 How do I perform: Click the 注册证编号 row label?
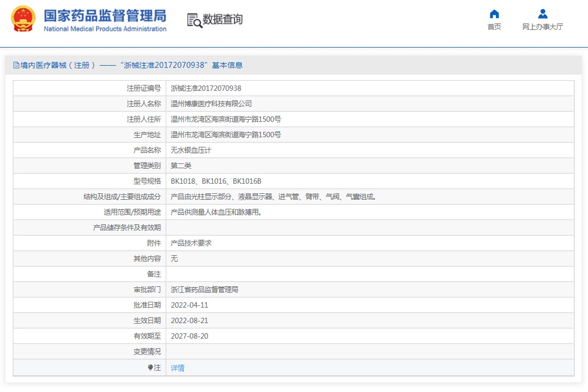144,89
